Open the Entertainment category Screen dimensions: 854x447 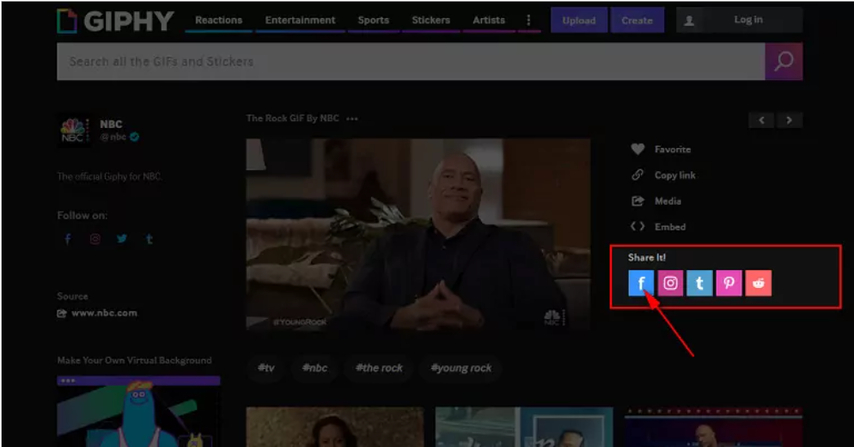click(x=300, y=20)
